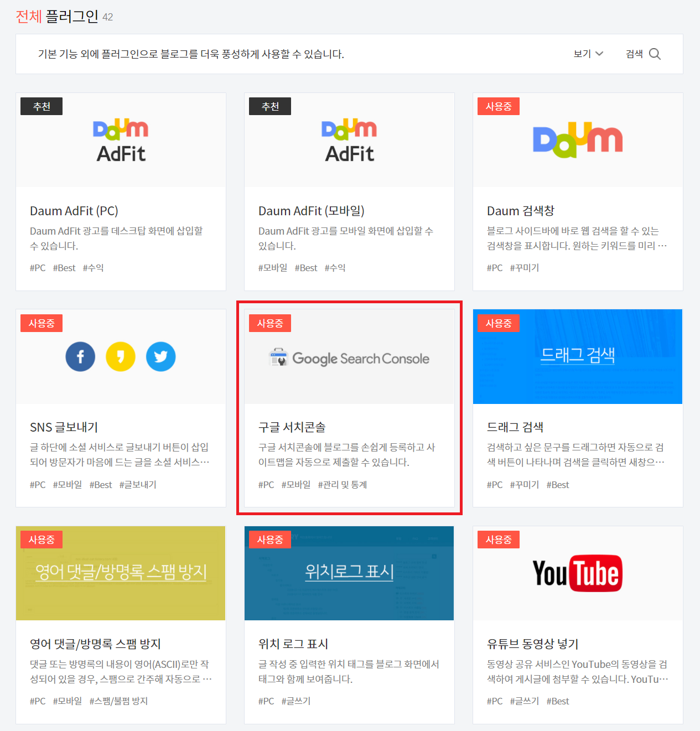This screenshot has height=731, width=700.
Task: Open the 드래그 검색 plugin title
Action: coord(515,427)
